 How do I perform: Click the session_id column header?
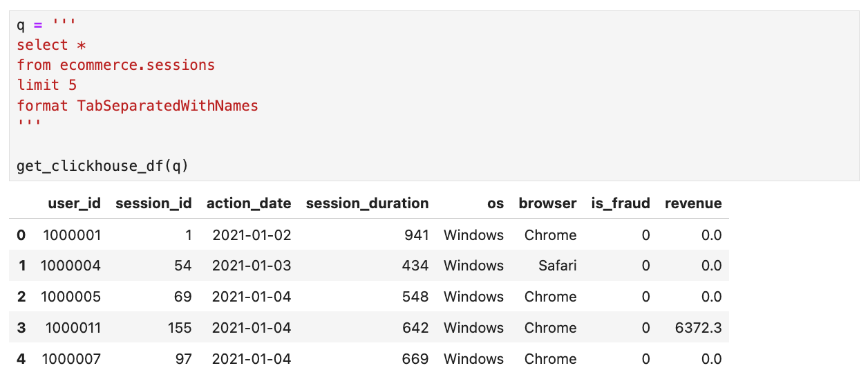153,203
